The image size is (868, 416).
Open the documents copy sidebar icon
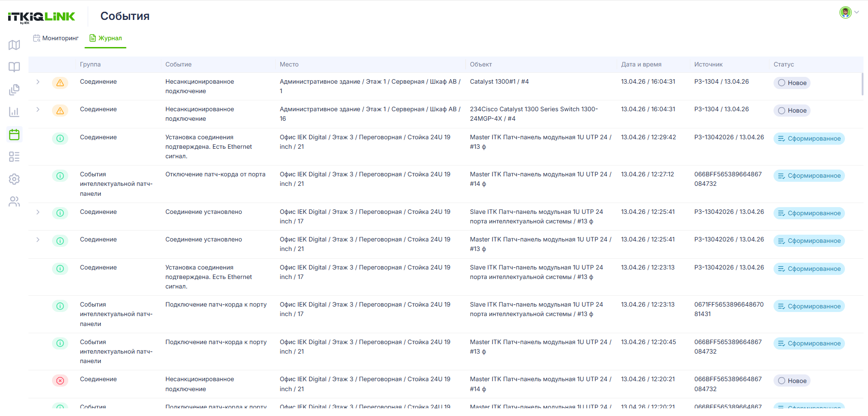pos(14,90)
